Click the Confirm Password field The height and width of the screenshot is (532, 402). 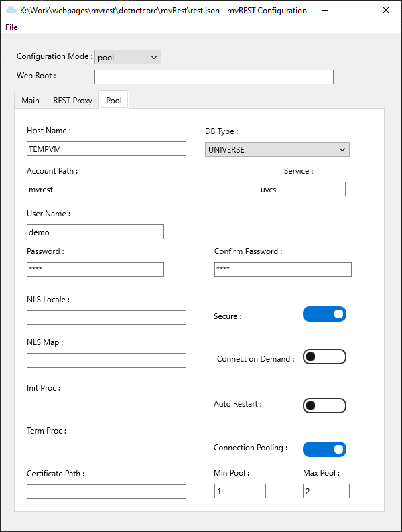click(x=283, y=269)
